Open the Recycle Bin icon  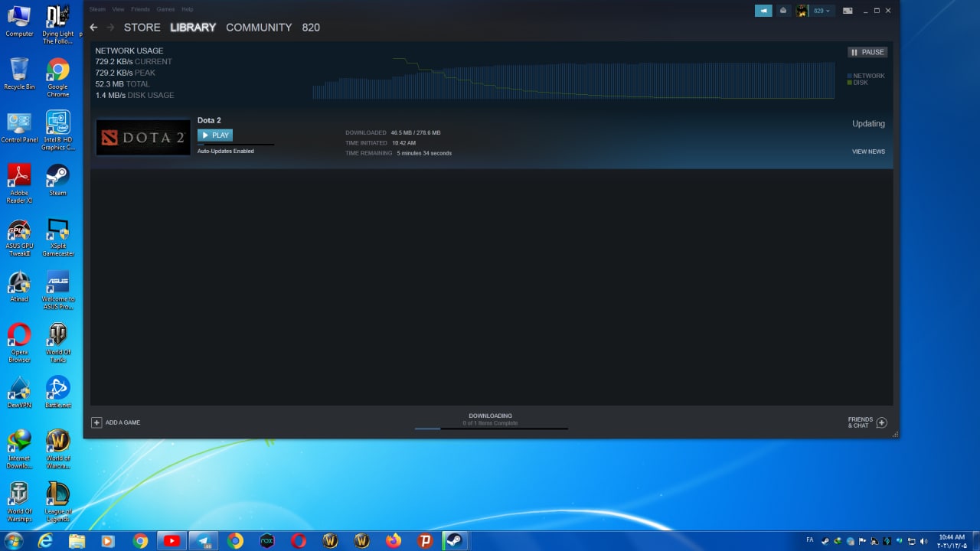point(19,74)
